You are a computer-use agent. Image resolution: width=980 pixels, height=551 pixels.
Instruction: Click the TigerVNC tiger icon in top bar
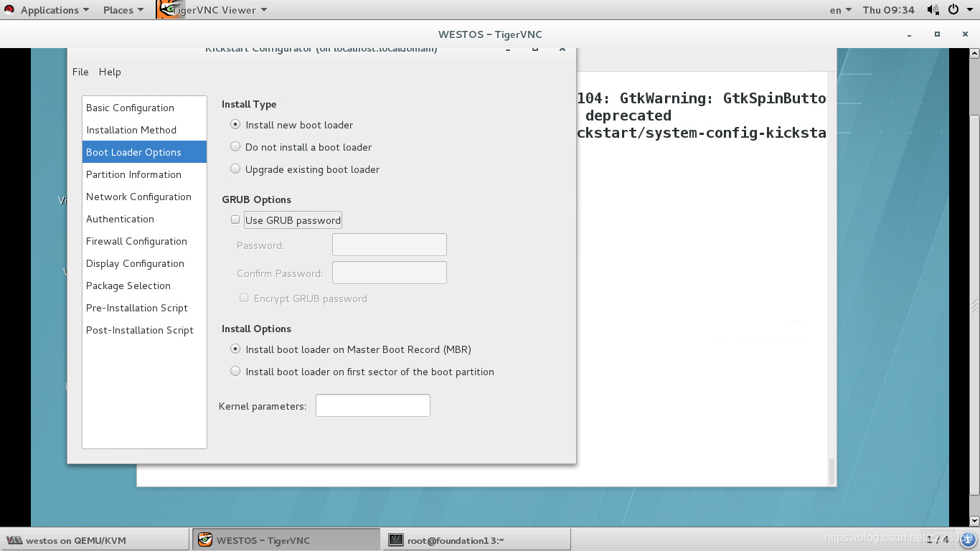click(170, 10)
